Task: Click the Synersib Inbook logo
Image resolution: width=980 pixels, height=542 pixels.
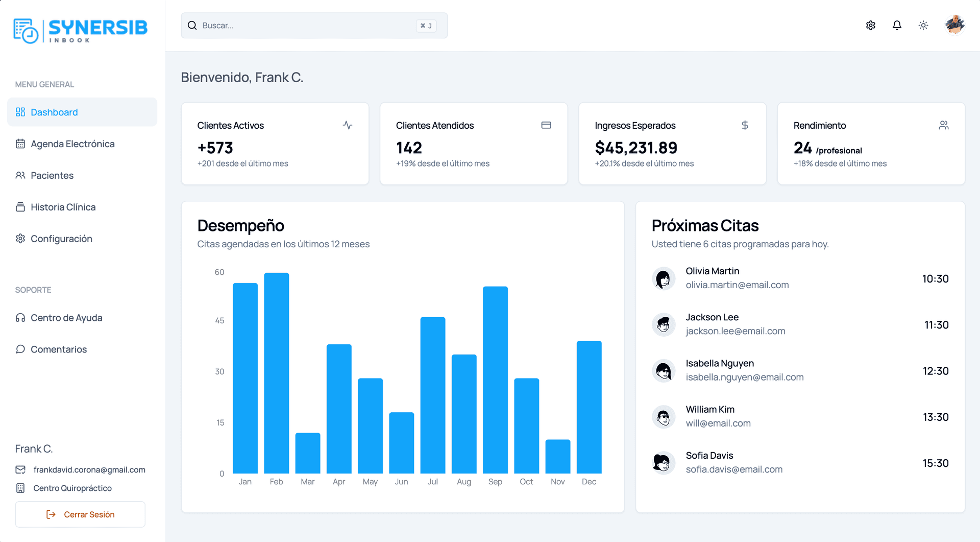Action: click(81, 31)
